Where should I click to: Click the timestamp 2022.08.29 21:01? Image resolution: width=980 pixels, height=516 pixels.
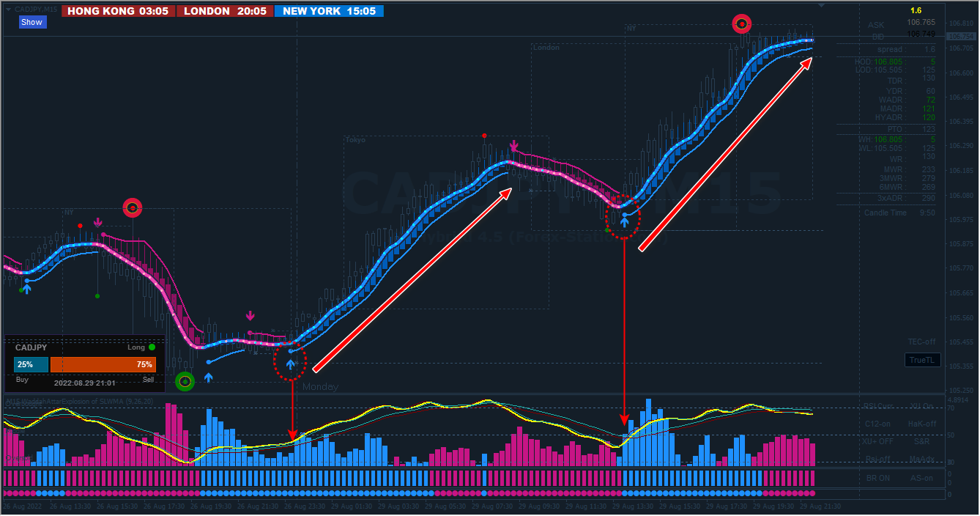click(83, 383)
